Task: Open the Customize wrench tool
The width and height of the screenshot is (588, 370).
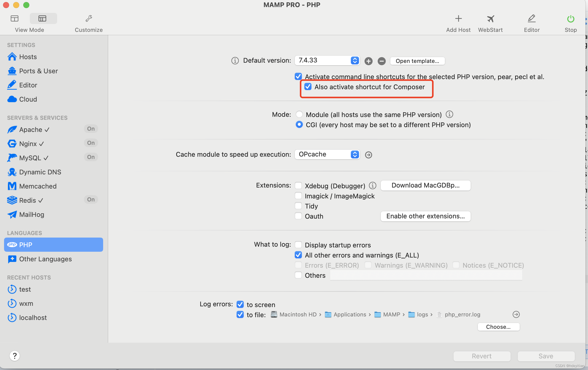Action: click(89, 19)
